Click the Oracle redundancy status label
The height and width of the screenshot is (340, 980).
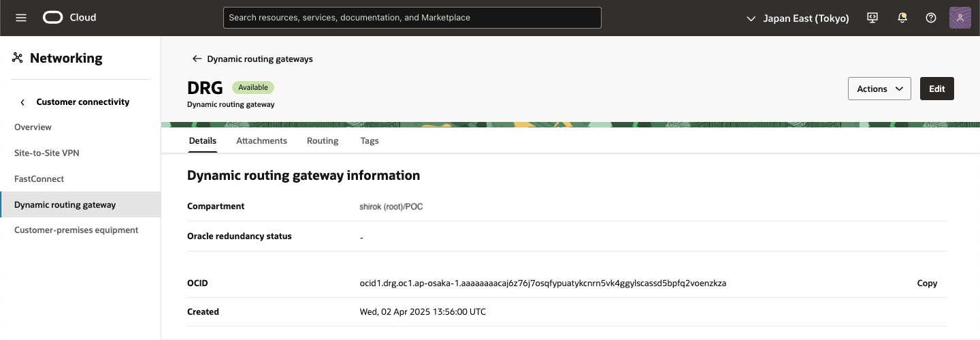[x=240, y=236]
